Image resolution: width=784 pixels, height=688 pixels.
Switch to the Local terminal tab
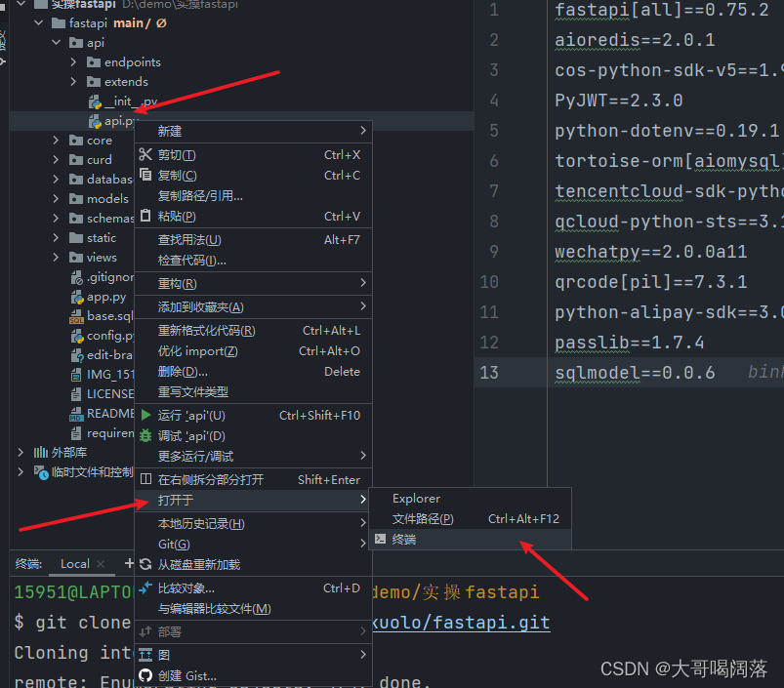point(74,564)
